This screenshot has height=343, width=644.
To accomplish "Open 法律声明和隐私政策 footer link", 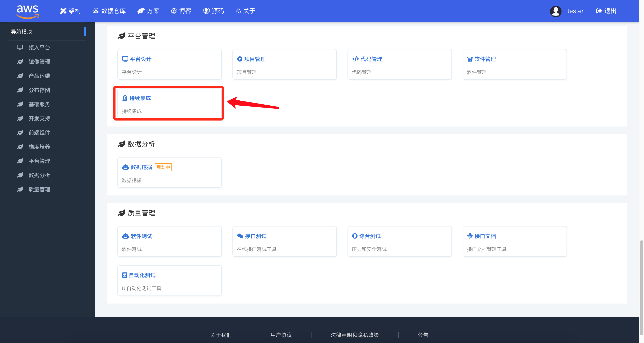I will (355, 335).
